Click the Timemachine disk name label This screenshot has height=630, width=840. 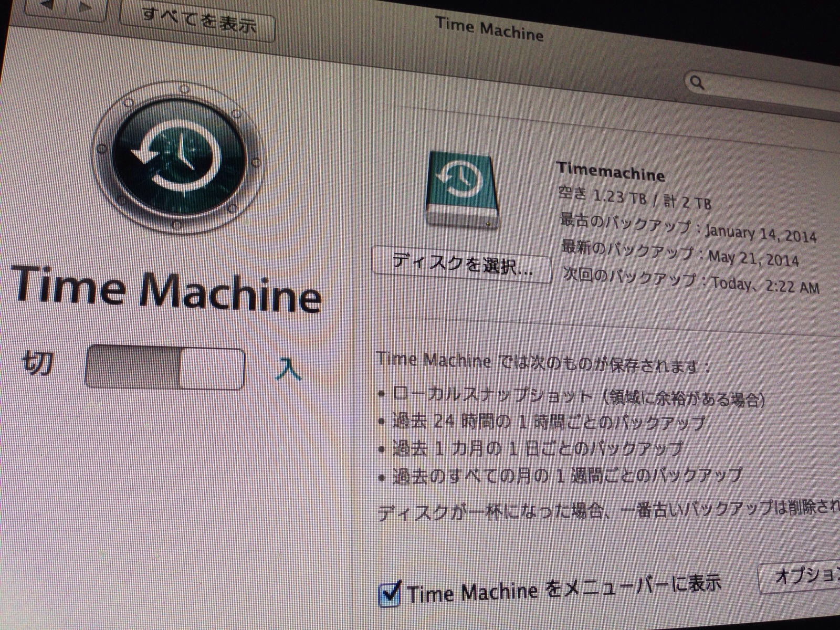click(x=610, y=172)
